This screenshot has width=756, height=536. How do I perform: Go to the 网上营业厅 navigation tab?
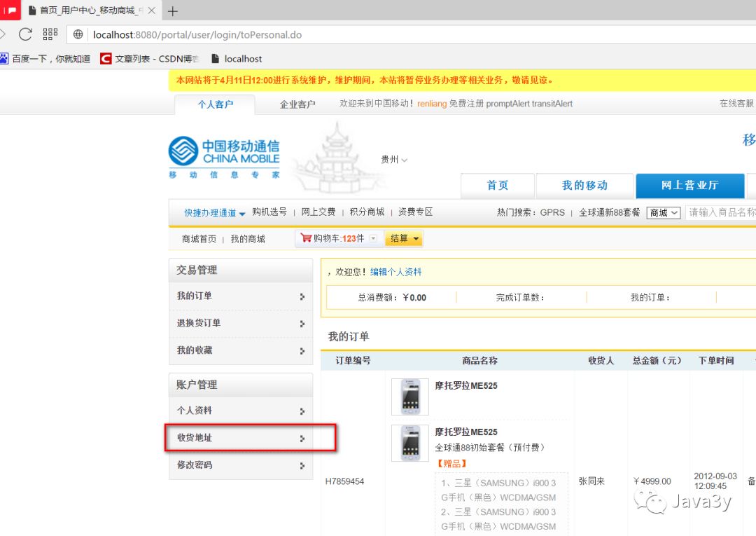[x=690, y=186]
